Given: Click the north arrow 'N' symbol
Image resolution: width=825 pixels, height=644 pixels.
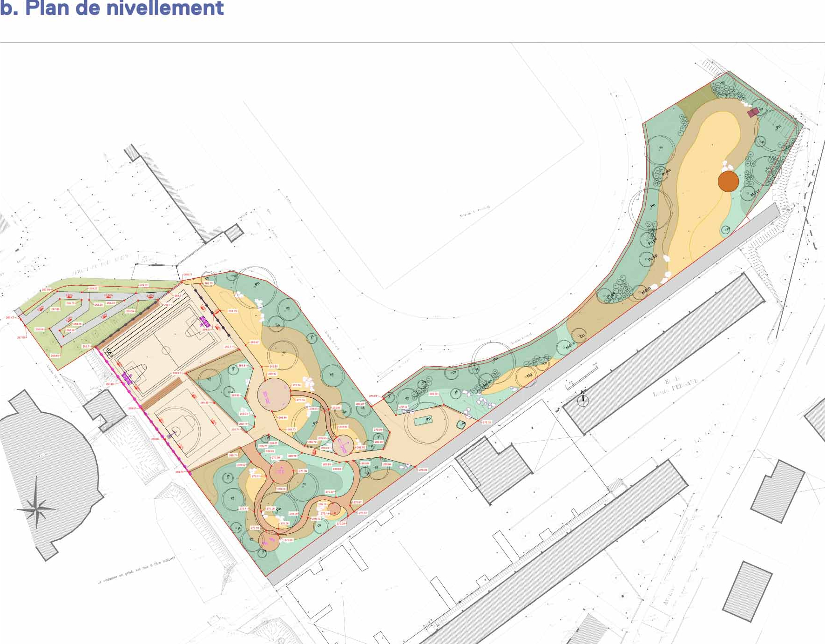Looking at the screenshot, I should [583, 398].
